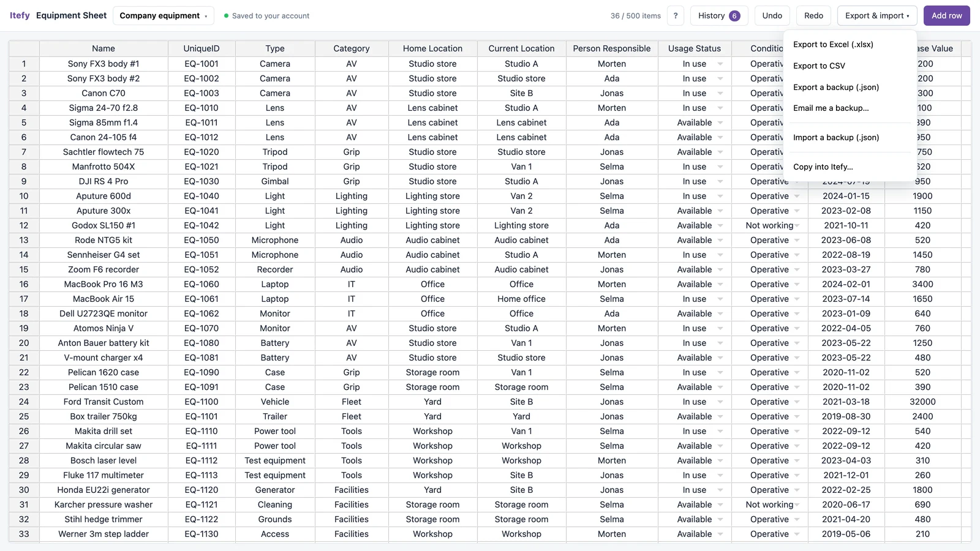Click the Undo button
980x551 pixels.
pos(772,16)
